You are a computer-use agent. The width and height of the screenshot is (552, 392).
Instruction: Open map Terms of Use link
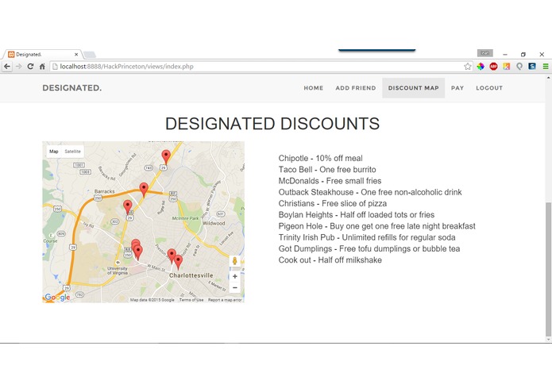coord(191,300)
